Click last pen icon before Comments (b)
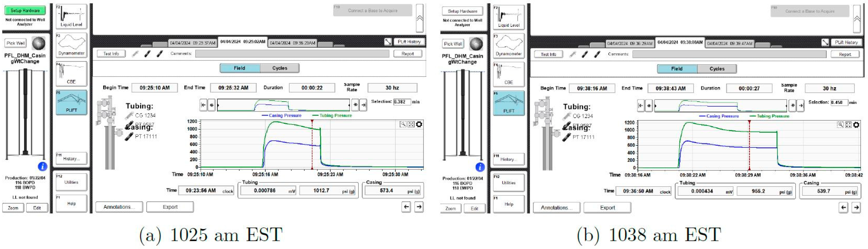Screen dimensions: 868x249 point(597,54)
